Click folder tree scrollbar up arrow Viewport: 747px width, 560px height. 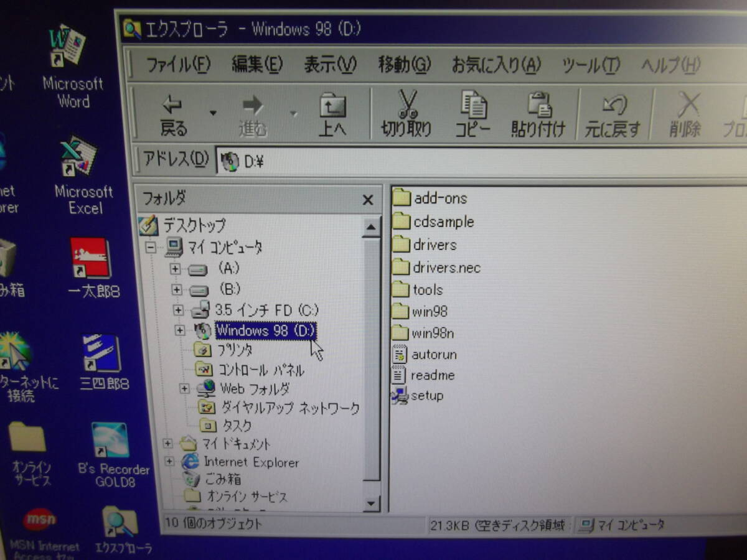(x=372, y=226)
